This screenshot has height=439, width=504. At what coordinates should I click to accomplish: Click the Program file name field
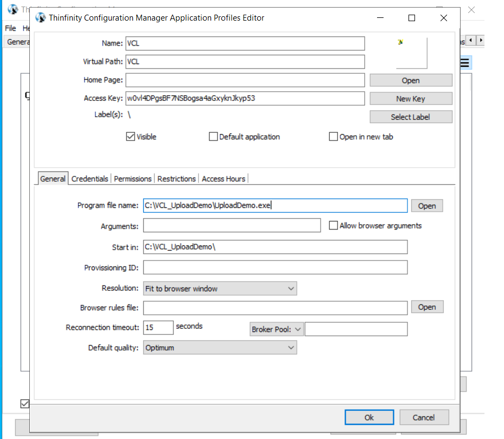coord(275,206)
